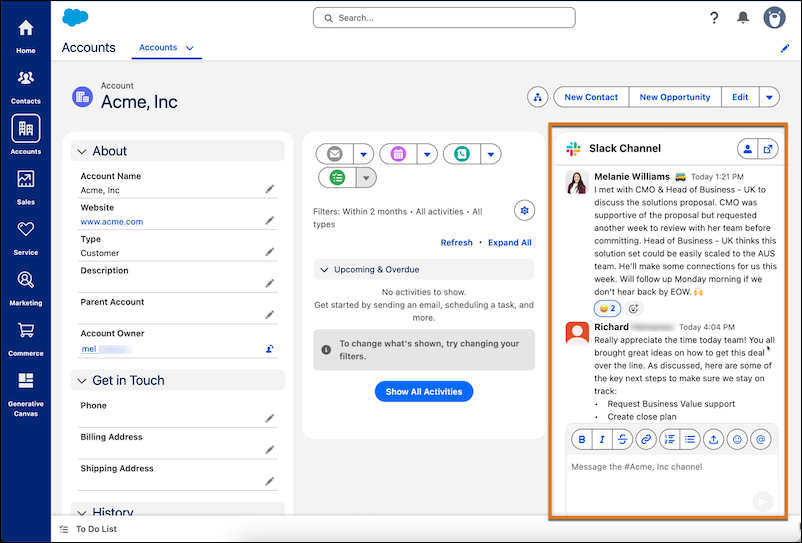Open the To Do List
Image resolution: width=802 pixels, height=543 pixels.
click(x=88, y=529)
